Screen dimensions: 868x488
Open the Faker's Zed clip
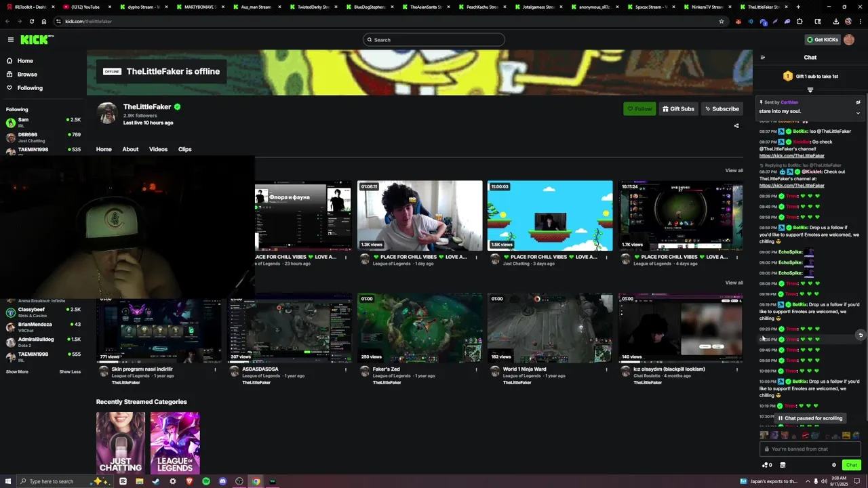(x=420, y=328)
